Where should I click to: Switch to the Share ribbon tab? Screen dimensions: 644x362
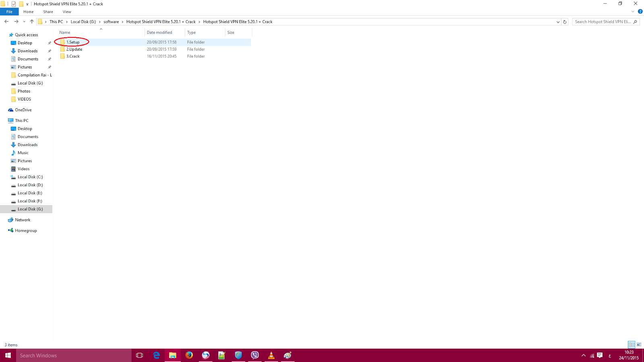pyautogui.click(x=48, y=12)
